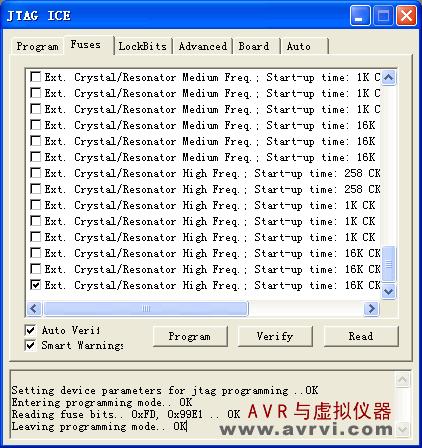The height and width of the screenshot is (448, 422).
Task: Toggle the Smart Warnings checkbox
Action: click(30, 345)
